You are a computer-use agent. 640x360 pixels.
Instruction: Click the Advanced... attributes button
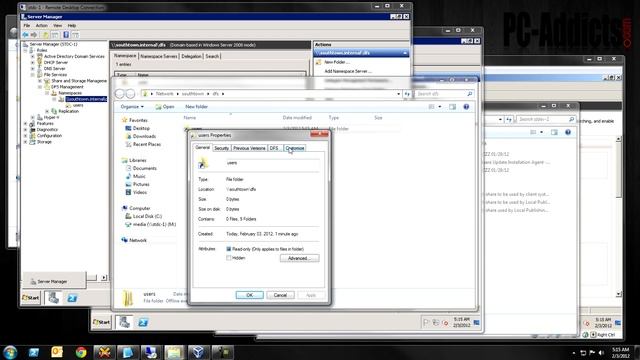pos(300,258)
